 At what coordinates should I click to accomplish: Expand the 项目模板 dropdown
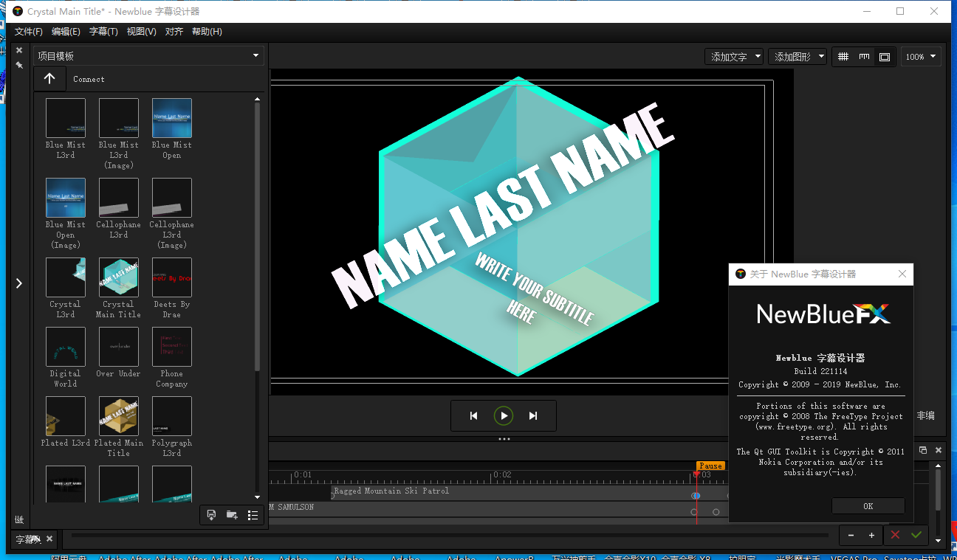coord(148,55)
